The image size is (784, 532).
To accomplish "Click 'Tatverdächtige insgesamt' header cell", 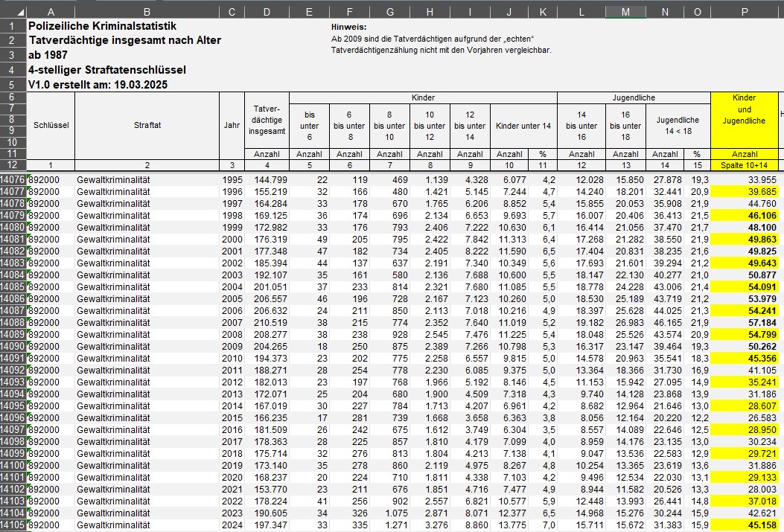I will pyautogui.click(x=267, y=121).
